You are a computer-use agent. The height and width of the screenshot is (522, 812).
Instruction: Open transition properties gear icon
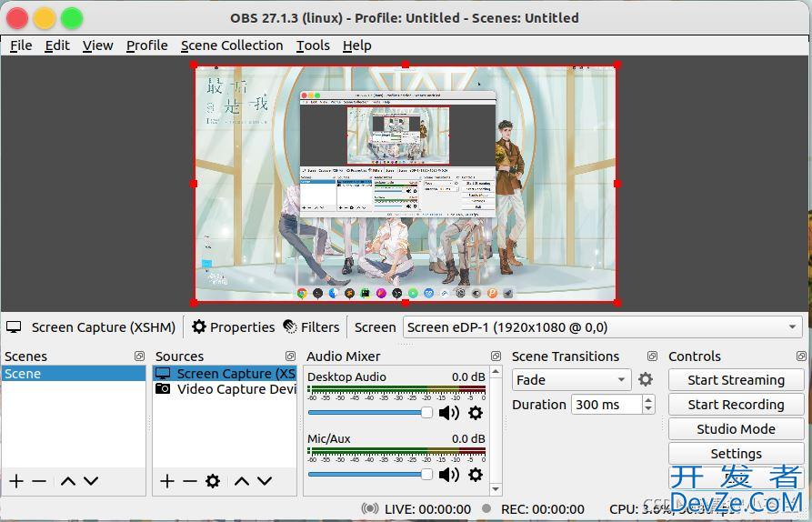(646, 379)
